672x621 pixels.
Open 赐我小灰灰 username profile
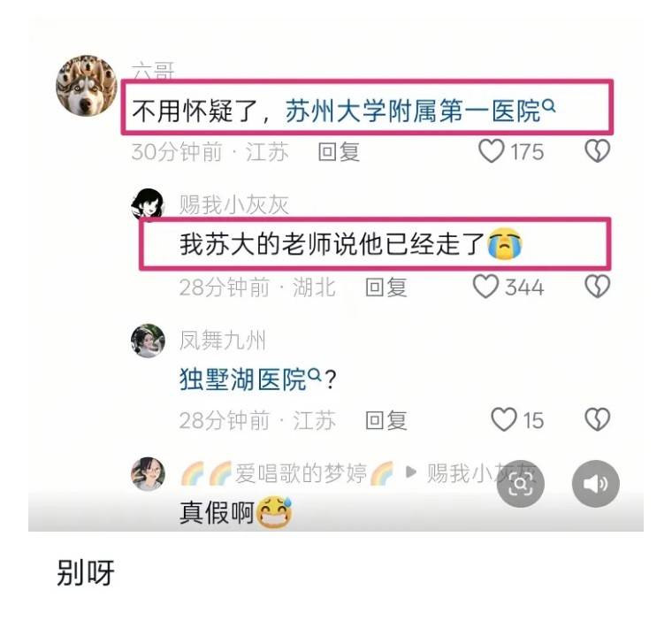234,204
